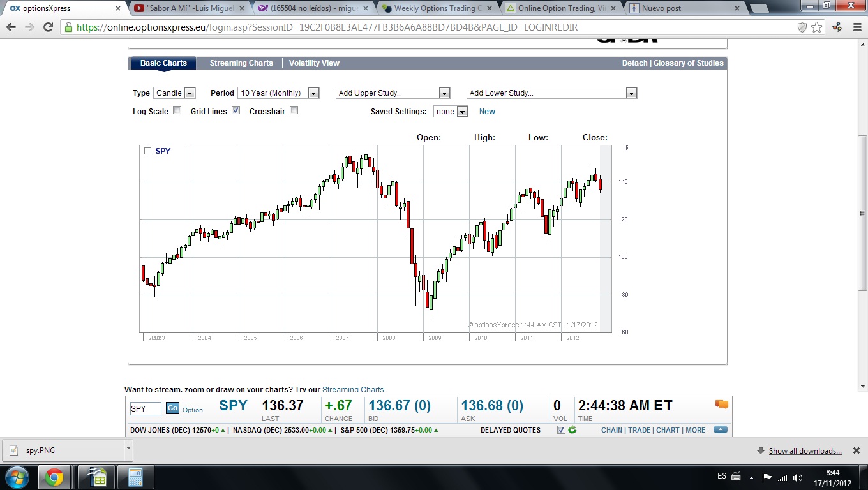
Task: Click the Show all downloads link
Action: (x=805, y=451)
